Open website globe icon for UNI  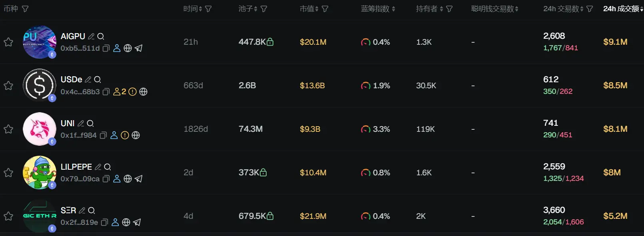click(x=136, y=135)
